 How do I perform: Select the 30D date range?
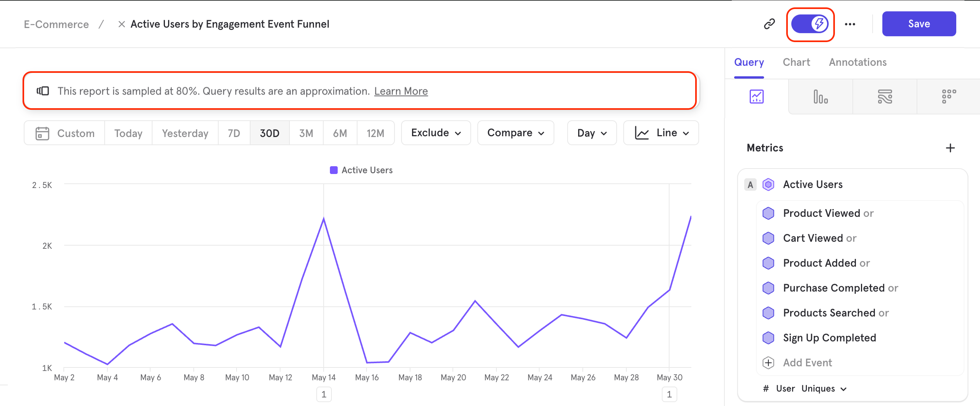(270, 133)
